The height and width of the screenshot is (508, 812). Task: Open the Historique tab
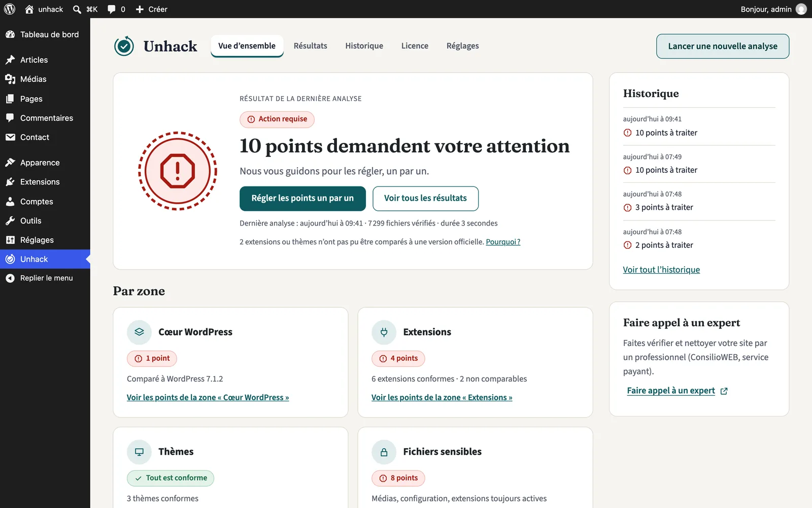point(364,46)
